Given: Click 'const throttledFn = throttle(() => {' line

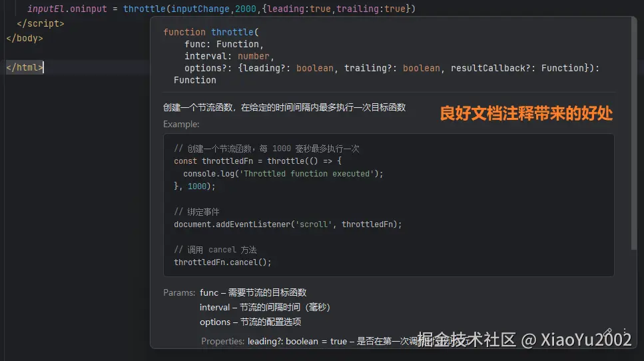Looking at the screenshot, I should [258, 161].
